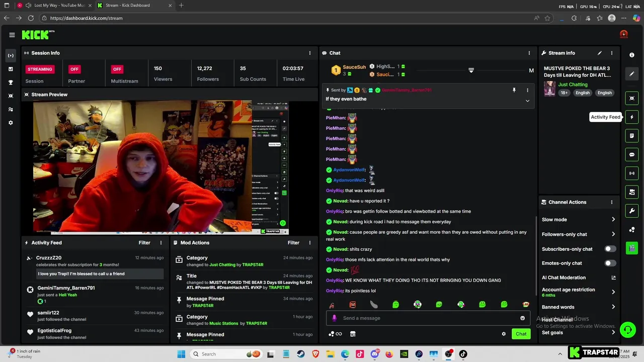Open the Mod Actions three-dot menu
The height and width of the screenshot is (362, 644).
310,243
